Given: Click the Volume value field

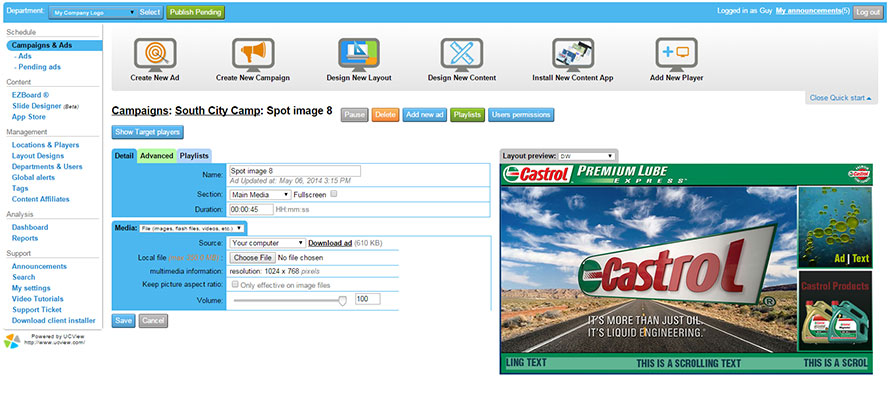Looking at the screenshot, I should point(368,299).
